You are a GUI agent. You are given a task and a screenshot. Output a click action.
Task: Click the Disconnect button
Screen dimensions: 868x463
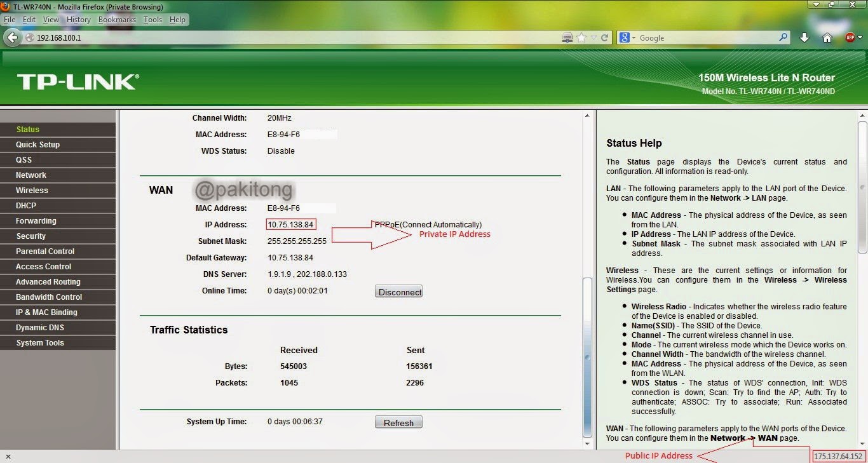click(399, 292)
